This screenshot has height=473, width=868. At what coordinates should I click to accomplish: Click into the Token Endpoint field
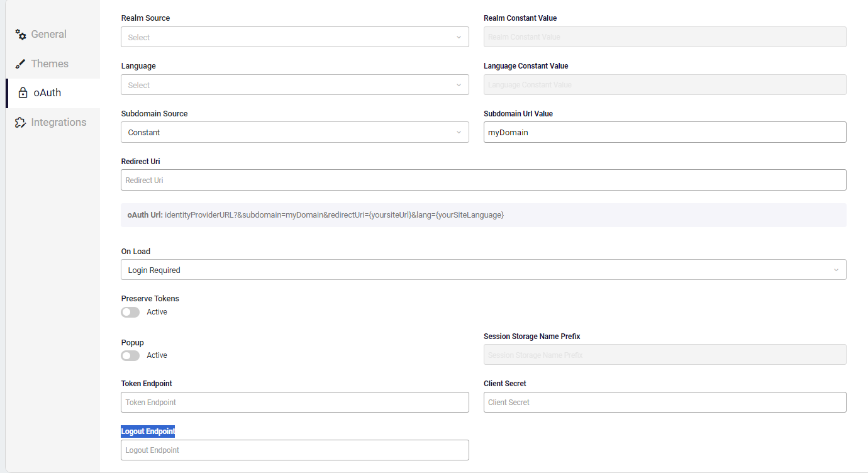click(x=294, y=403)
